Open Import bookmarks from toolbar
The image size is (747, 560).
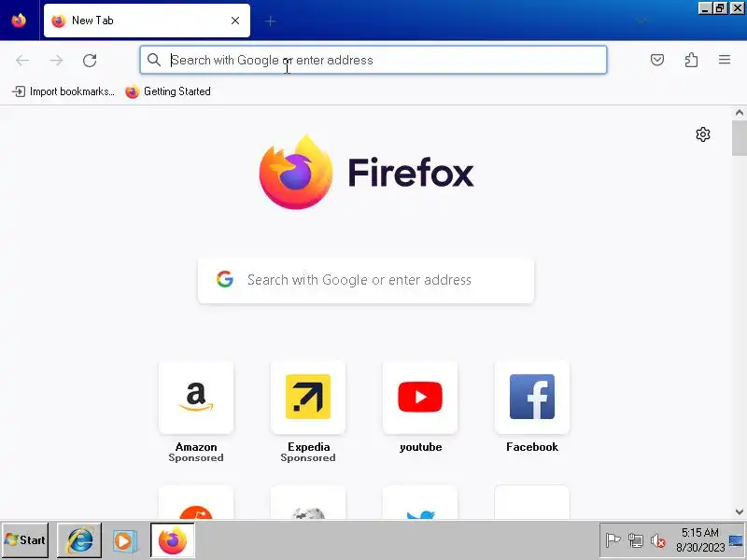(63, 91)
